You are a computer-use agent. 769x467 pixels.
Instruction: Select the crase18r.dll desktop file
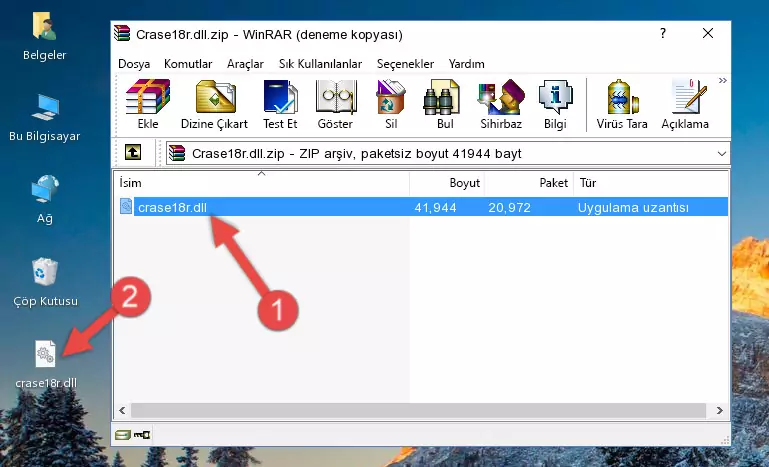click(x=46, y=364)
